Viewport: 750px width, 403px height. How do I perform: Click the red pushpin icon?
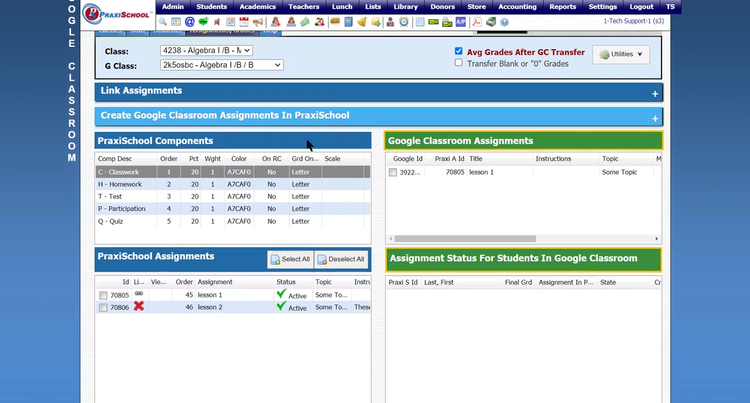(x=217, y=22)
